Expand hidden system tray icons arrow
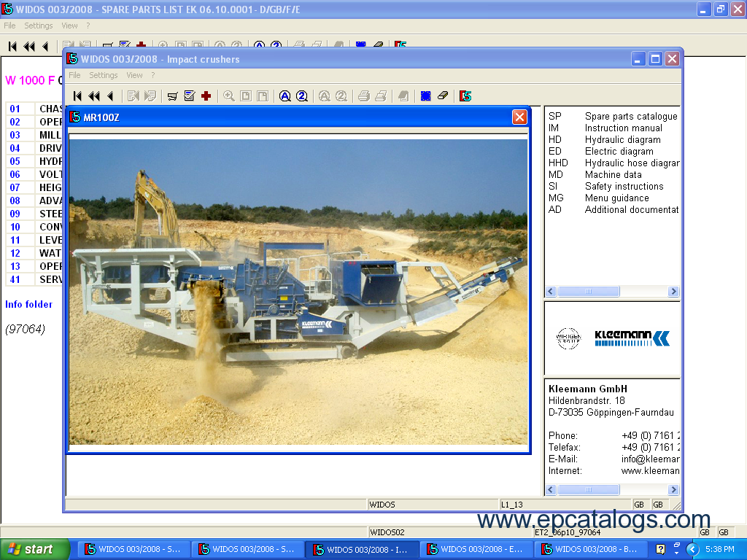Screen dimensions: 747x560 (692, 549)
